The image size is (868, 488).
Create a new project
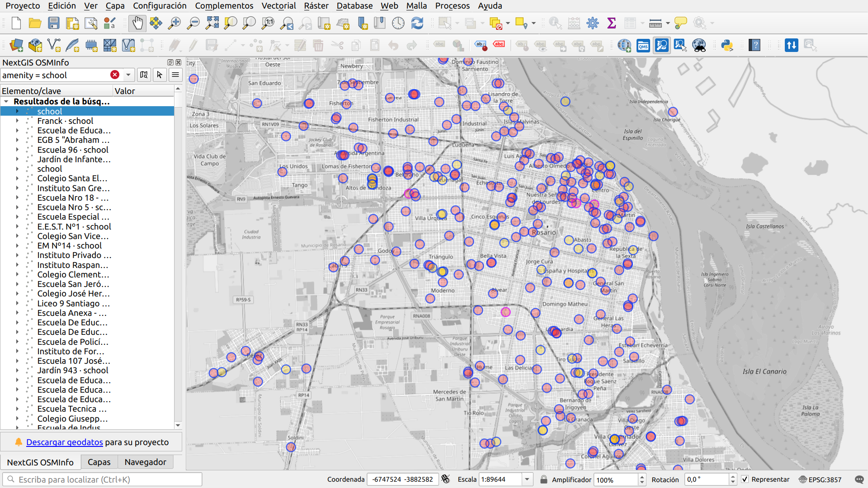pos(16,23)
